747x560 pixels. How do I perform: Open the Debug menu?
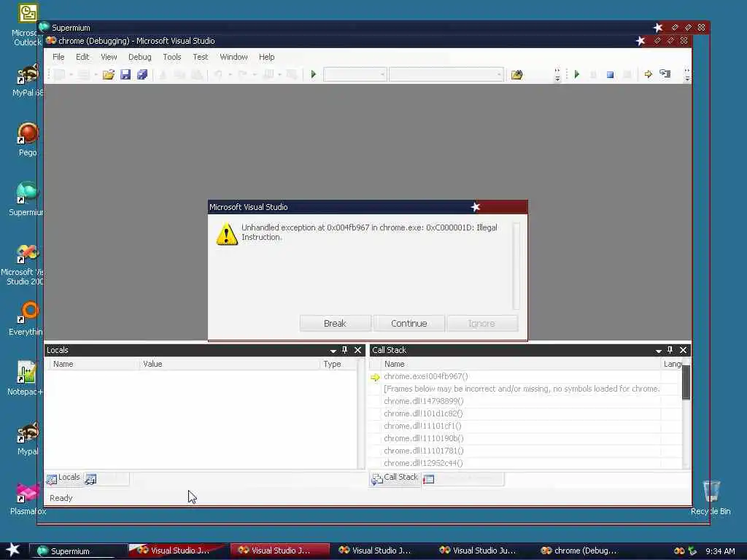tap(139, 57)
